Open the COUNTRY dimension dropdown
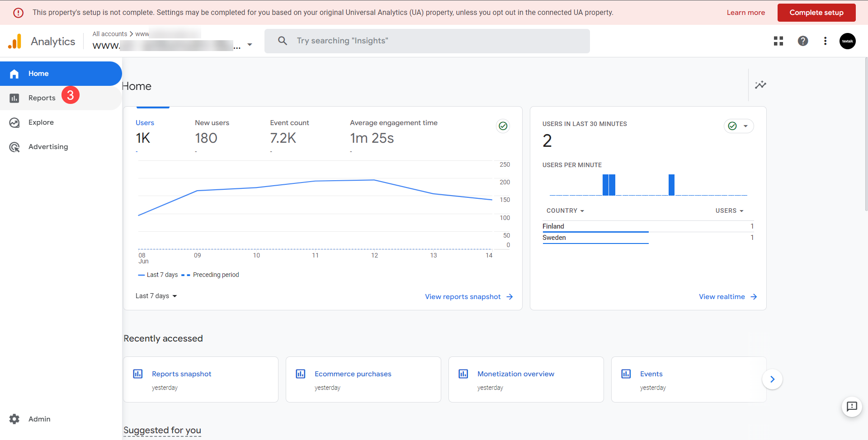Viewport: 868px width, 440px height. (x=565, y=211)
